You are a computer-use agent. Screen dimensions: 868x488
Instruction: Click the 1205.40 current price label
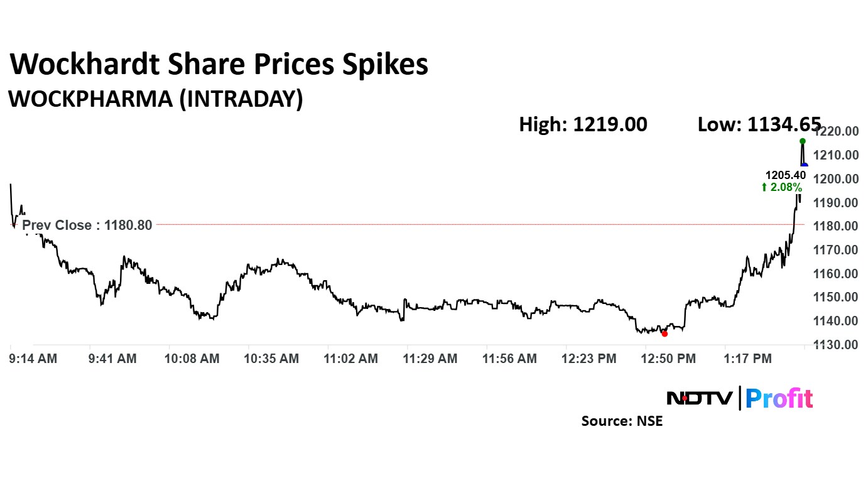783,176
